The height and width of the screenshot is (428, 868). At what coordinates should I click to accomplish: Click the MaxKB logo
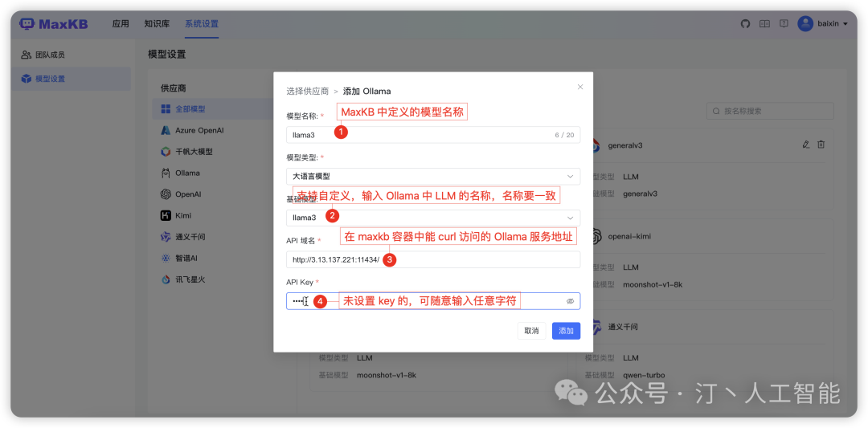tap(53, 24)
